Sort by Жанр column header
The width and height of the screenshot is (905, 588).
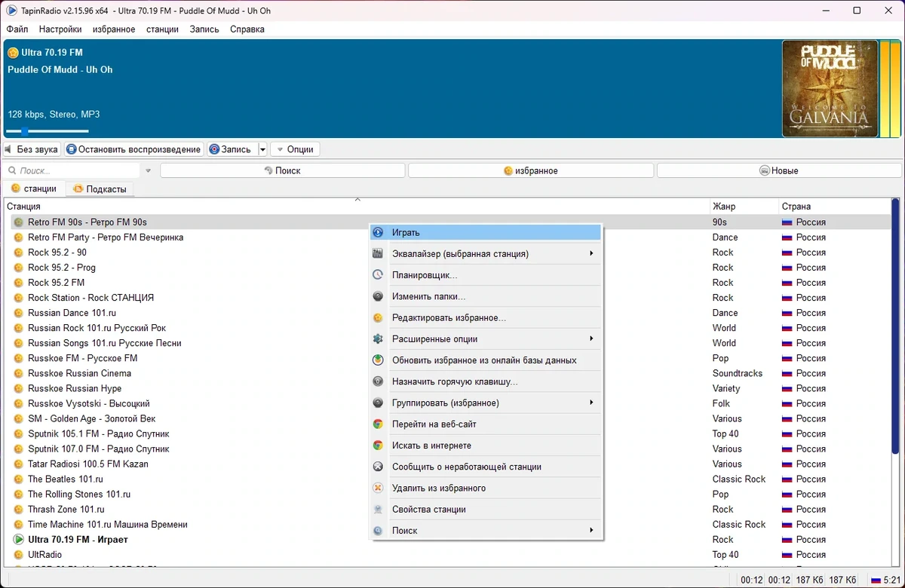(x=744, y=206)
